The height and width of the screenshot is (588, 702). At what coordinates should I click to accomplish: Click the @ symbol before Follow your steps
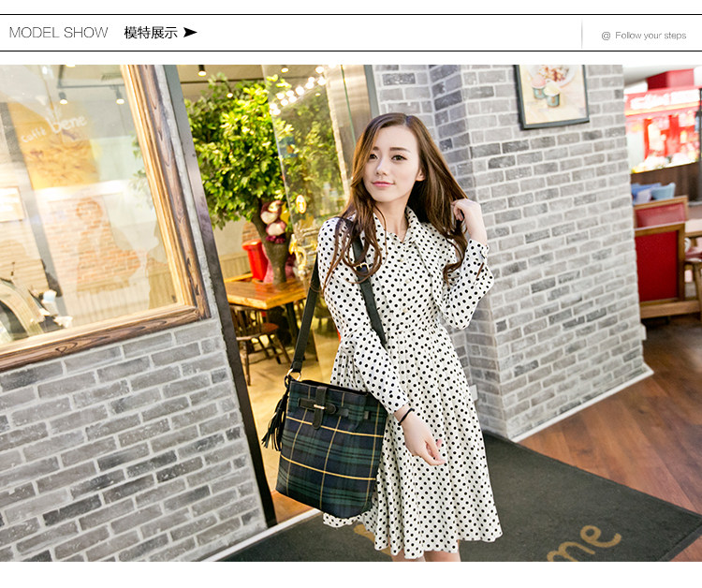pyautogui.click(x=606, y=36)
